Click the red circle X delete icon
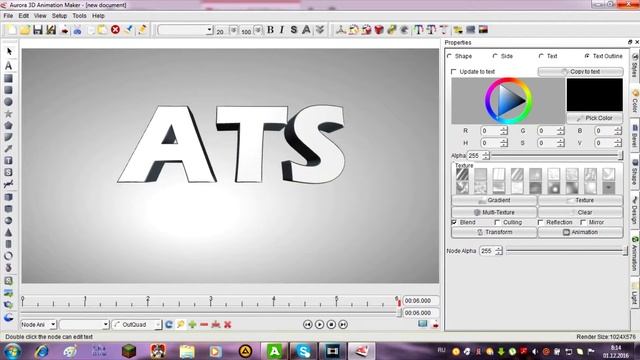The image size is (640, 360). click(116, 30)
